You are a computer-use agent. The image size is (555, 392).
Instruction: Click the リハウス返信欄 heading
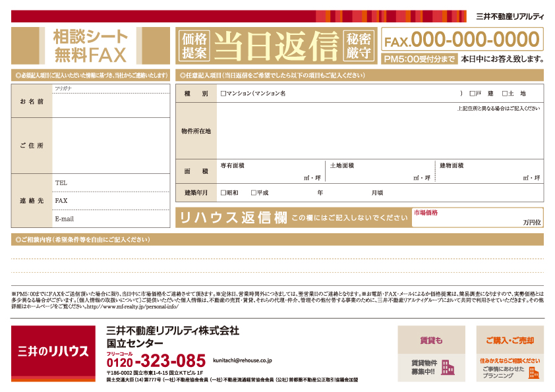pos(233,217)
